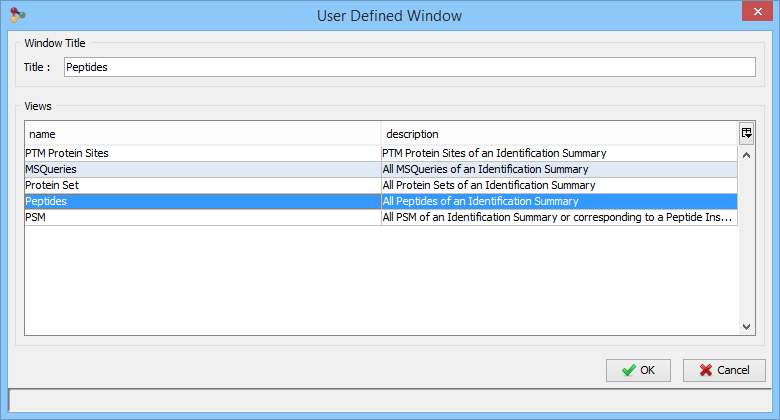Viewport: 780px width, 420px height.
Task: Sort by the description column header
Action: point(560,134)
